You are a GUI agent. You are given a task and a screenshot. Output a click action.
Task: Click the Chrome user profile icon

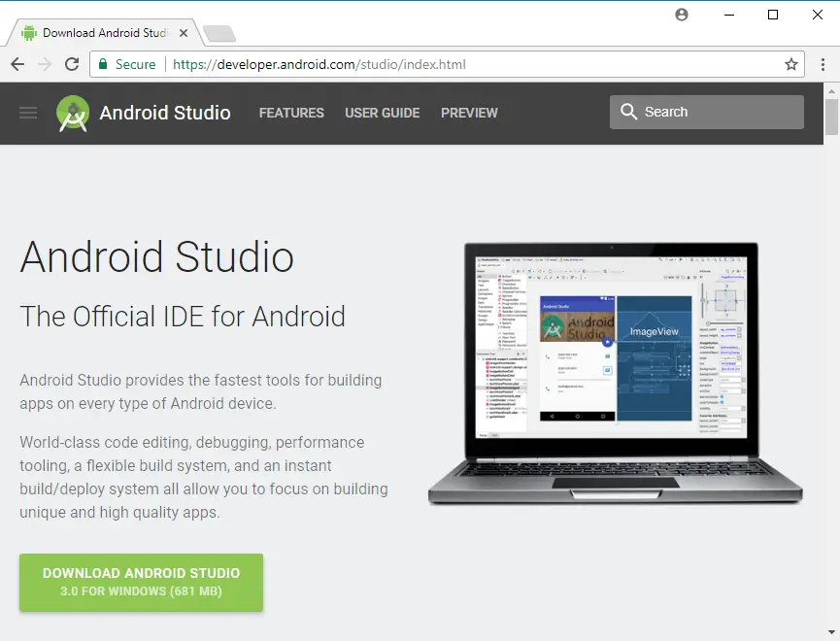click(682, 15)
